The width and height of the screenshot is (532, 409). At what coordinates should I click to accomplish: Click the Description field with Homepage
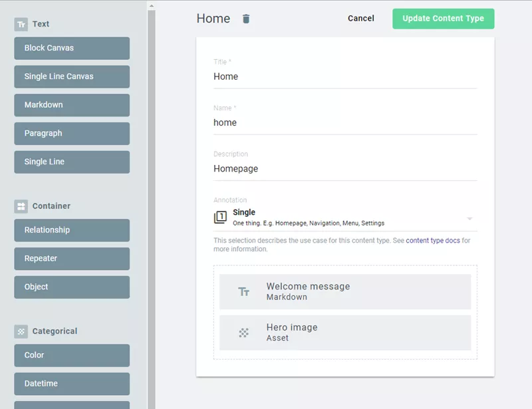(x=344, y=169)
